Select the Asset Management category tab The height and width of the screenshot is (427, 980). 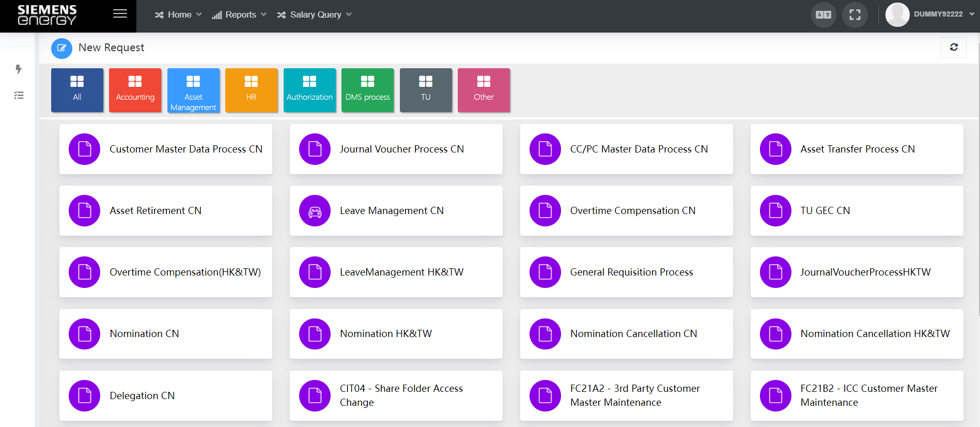pyautogui.click(x=193, y=90)
